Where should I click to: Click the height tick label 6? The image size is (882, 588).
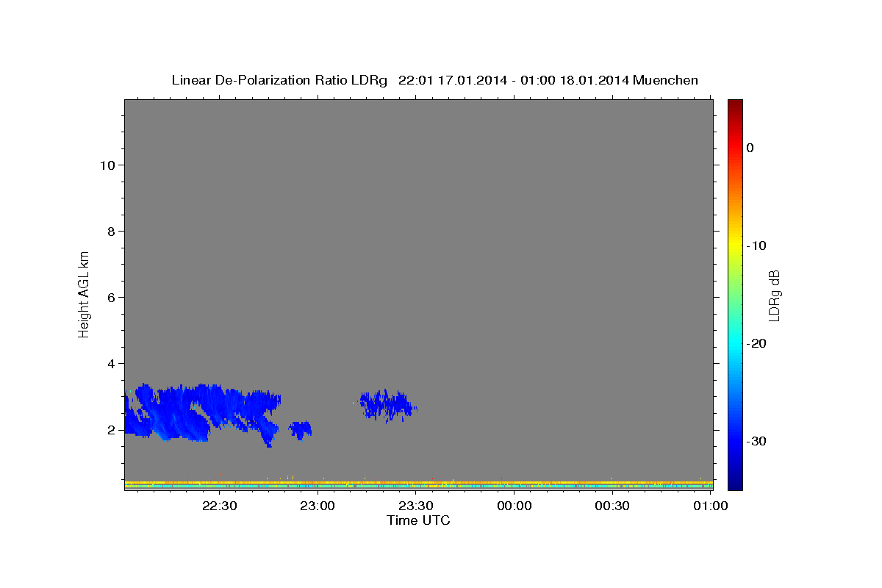pyautogui.click(x=112, y=297)
